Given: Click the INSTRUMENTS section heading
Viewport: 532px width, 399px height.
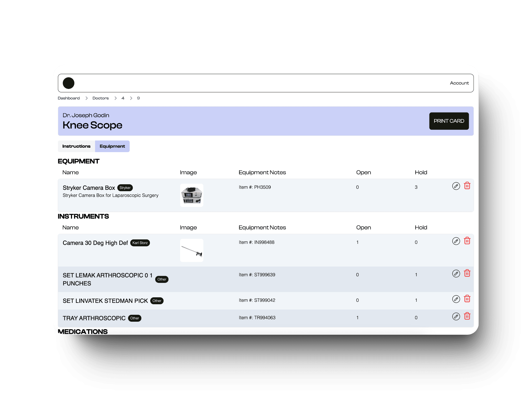Looking at the screenshot, I should click(x=83, y=216).
